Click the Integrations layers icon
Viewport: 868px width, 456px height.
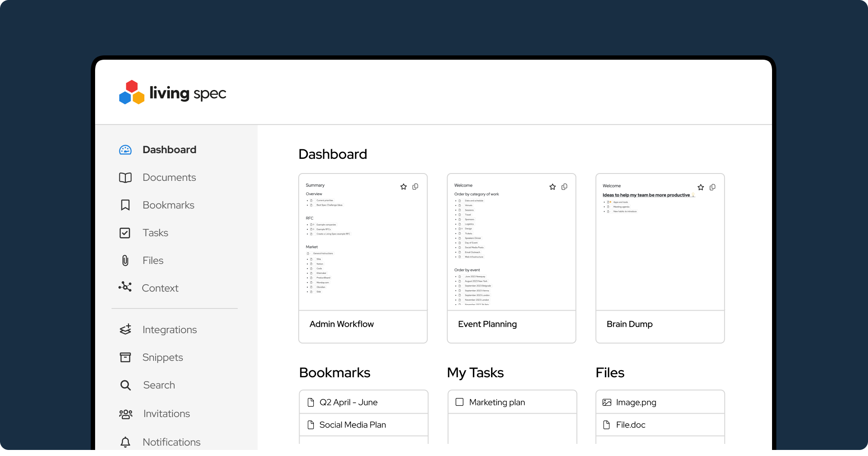click(125, 330)
